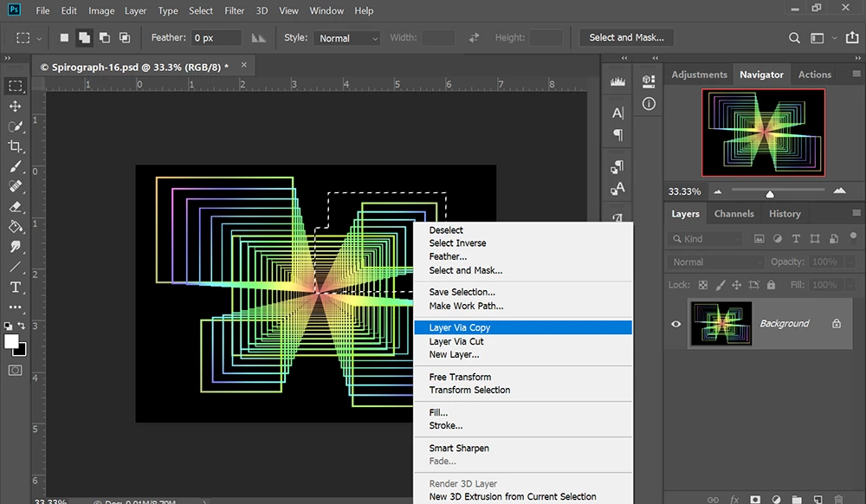Click the Feather input field
Viewport: 866px width, 504px height.
216,38
